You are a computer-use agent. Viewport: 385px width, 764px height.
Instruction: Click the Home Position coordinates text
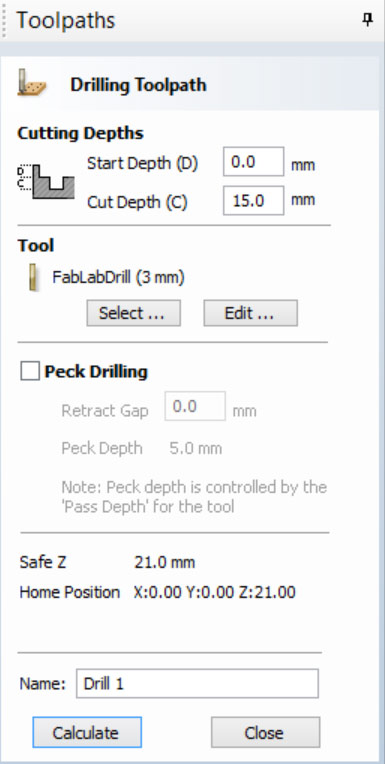[214, 592]
